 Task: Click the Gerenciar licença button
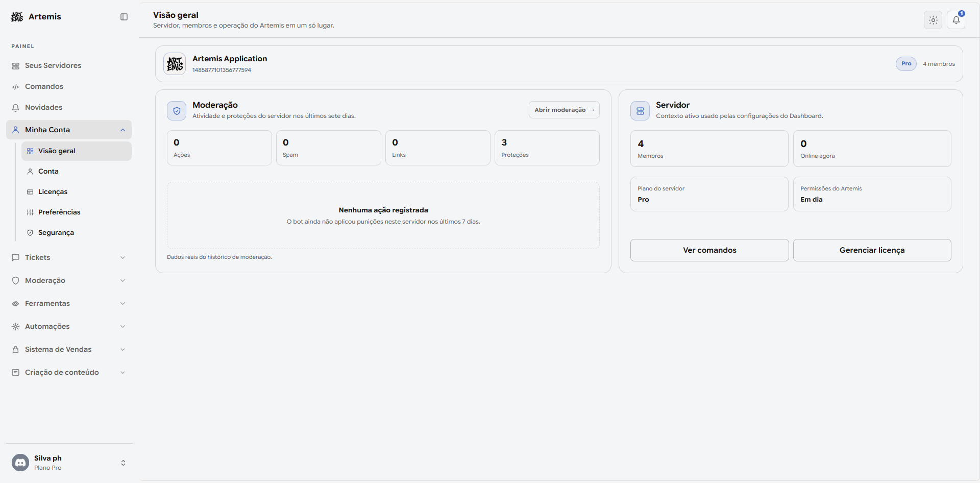click(x=872, y=250)
